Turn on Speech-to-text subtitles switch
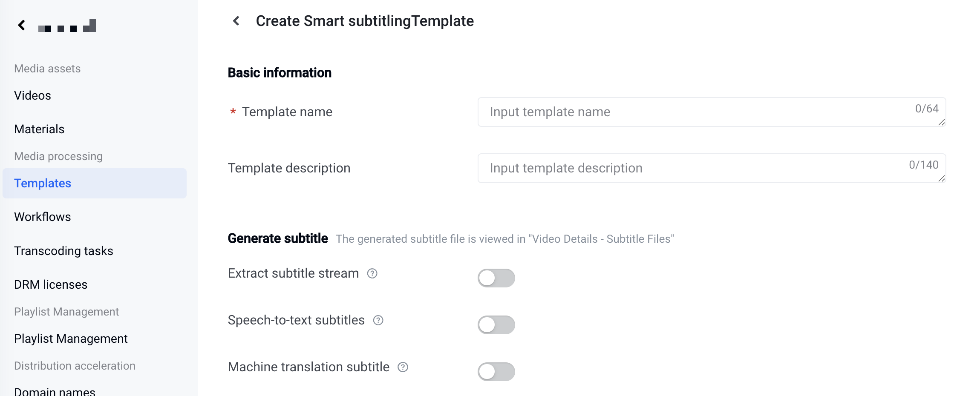Viewport: 980px width, 396px height. pos(496,325)
